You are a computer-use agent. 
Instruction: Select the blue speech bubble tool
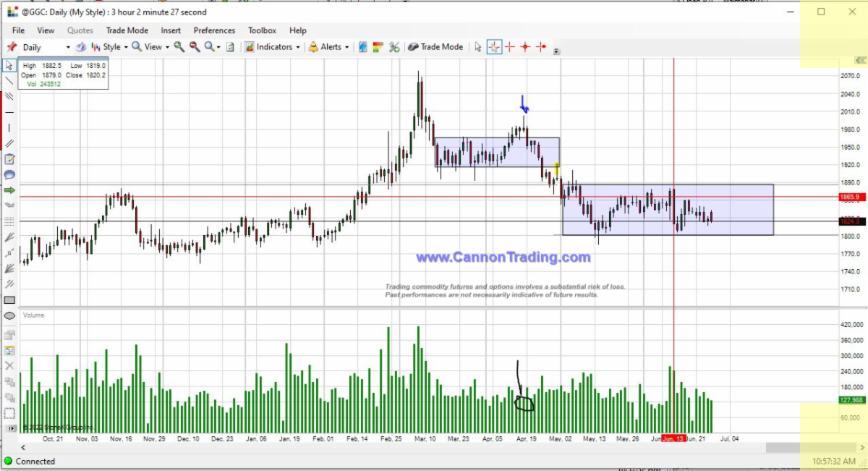click(9, 174)
